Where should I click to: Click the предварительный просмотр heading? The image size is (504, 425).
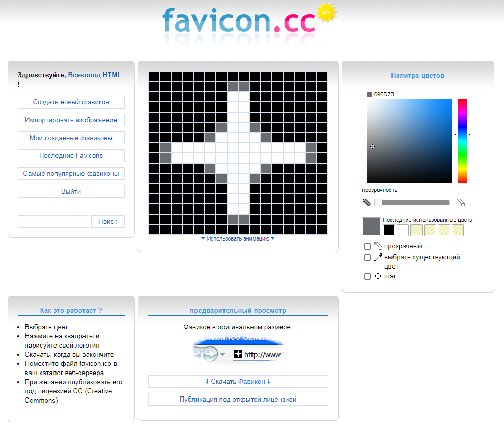pyautogui.click(x=238, y=310)
